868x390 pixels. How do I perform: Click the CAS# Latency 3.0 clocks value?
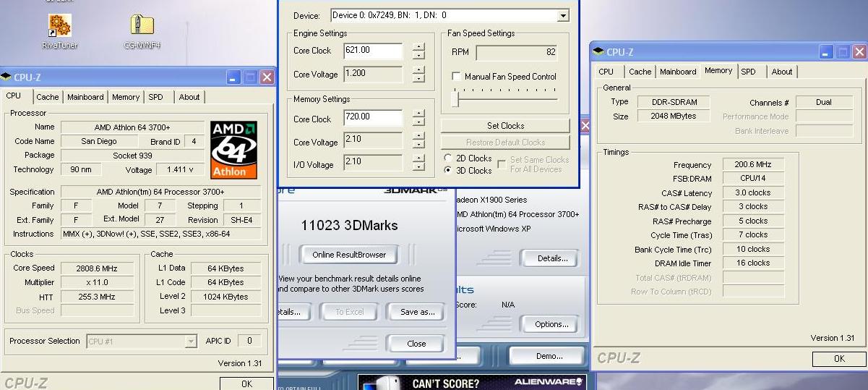click(753, 193)
